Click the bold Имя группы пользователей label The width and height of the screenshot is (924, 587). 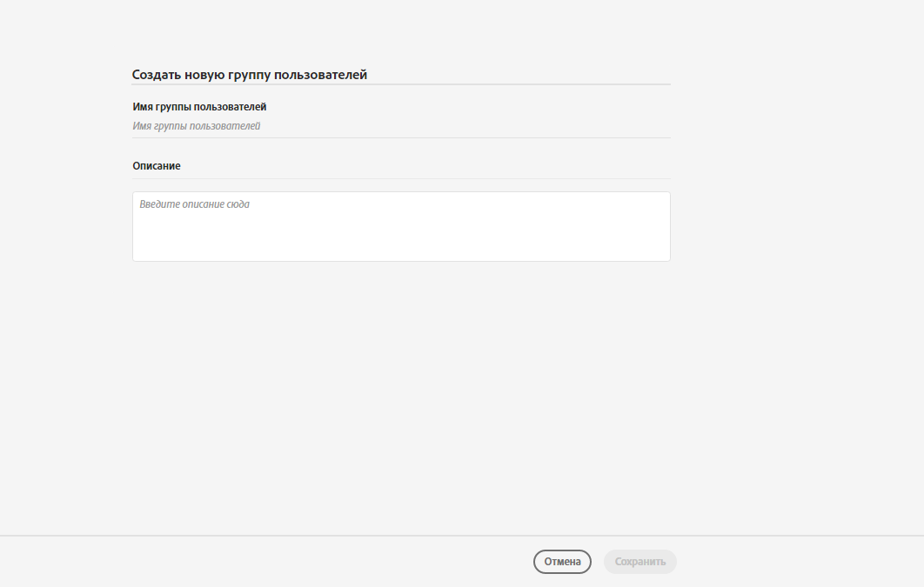pyautogui.click(x=199, y=107)
